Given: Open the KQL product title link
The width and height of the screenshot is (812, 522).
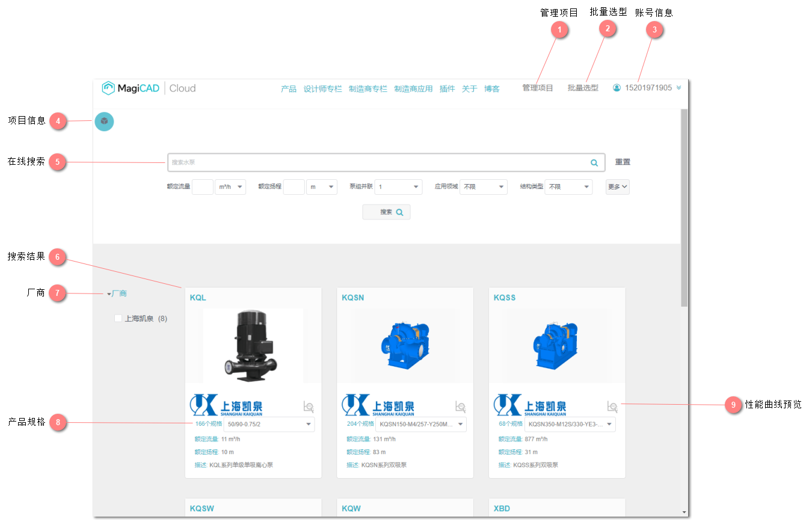Looking at the screenshot, I should [198, 298].
